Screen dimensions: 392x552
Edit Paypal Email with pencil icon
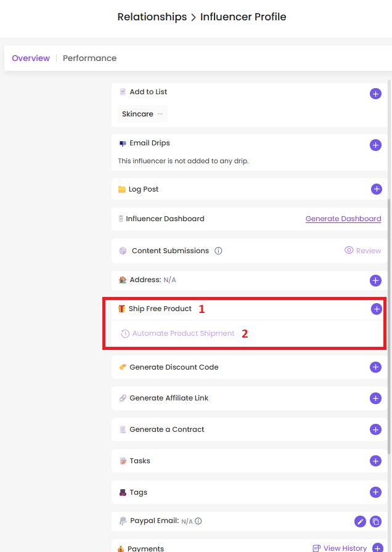(360, 521)
